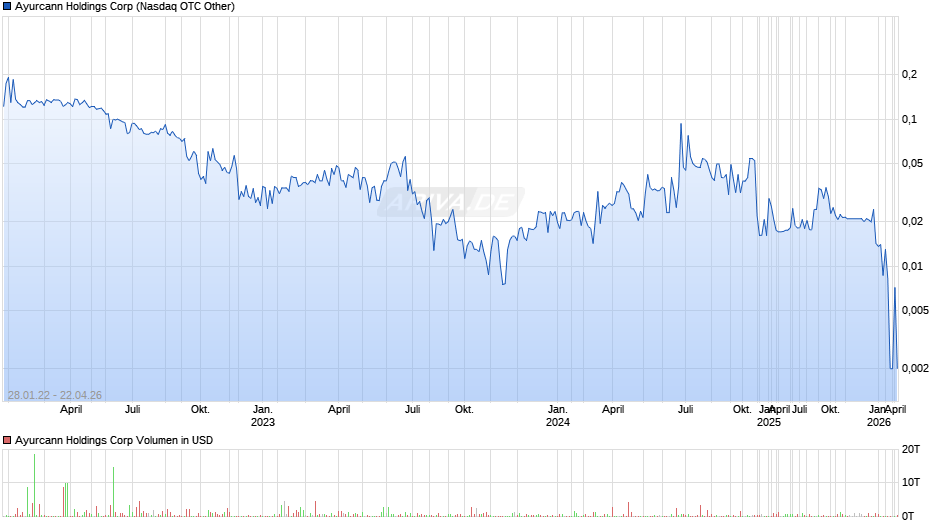Click the 2026 year label on time axis
This screenshot has height=526, width=940.
[x=879, y=422]
